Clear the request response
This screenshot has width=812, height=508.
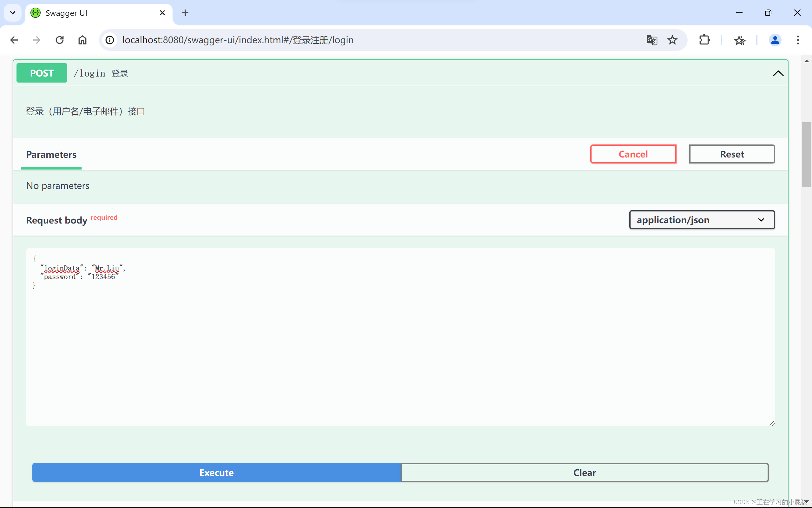click(585, 472)
